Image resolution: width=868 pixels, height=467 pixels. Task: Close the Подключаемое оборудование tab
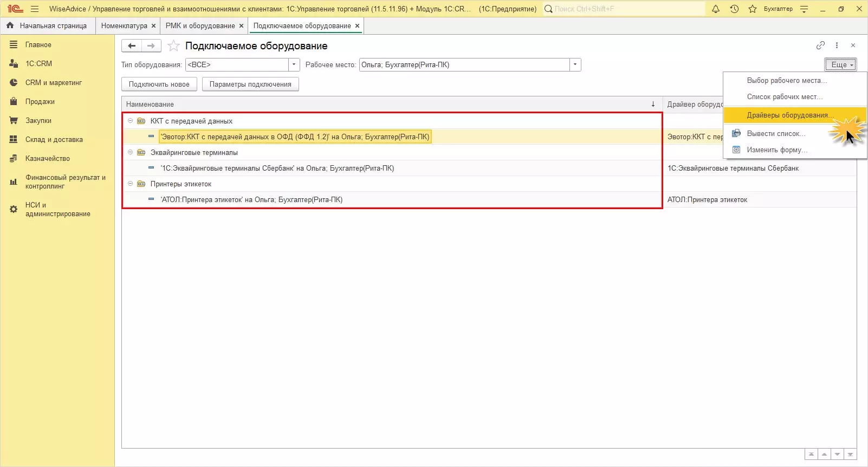[358, 25]
